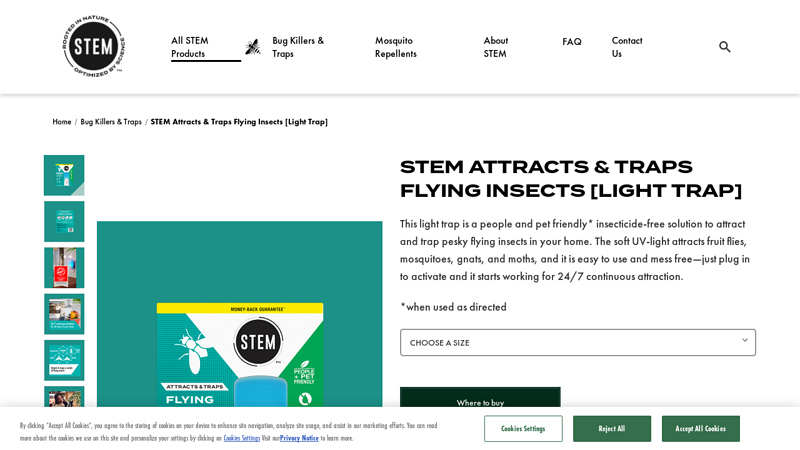Open Cookies Settings button in banner
800x450 pixels.
click(x=523, y=429)
